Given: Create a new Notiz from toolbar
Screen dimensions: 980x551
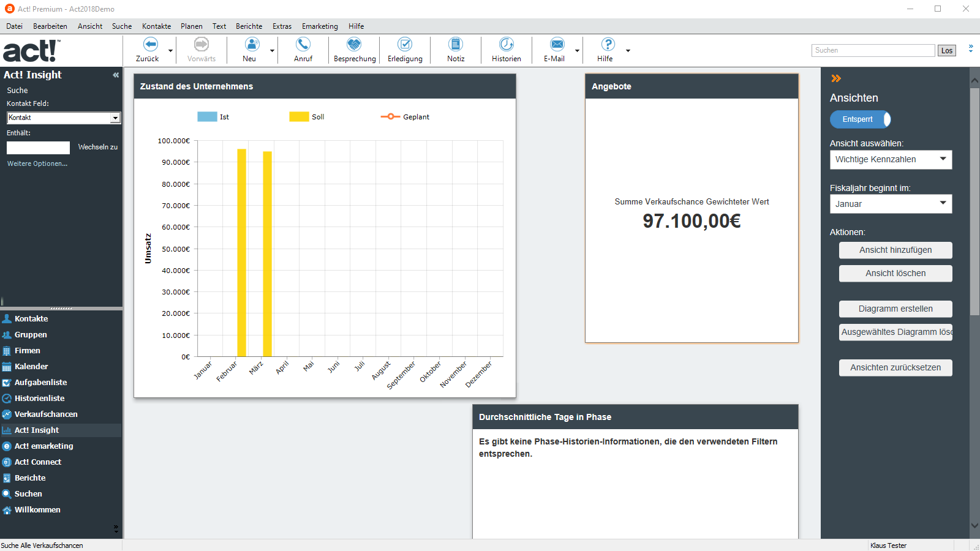Looking at the screenshot, I should point(456,45).
